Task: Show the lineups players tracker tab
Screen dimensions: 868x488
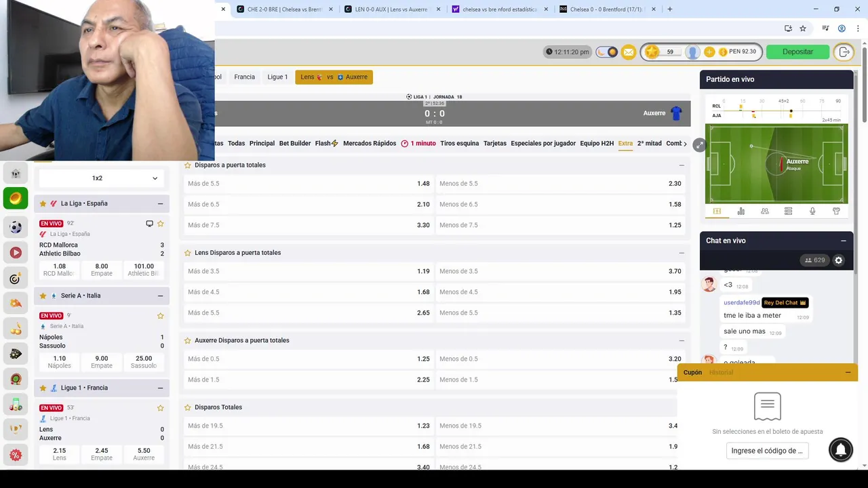Action: coord(765,211)
